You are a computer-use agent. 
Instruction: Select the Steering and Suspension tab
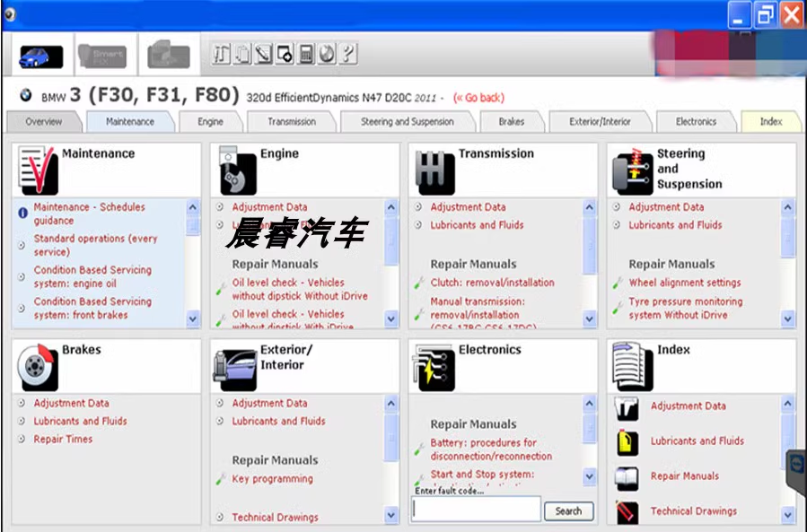pyautogui.click(x=408, y=122)
